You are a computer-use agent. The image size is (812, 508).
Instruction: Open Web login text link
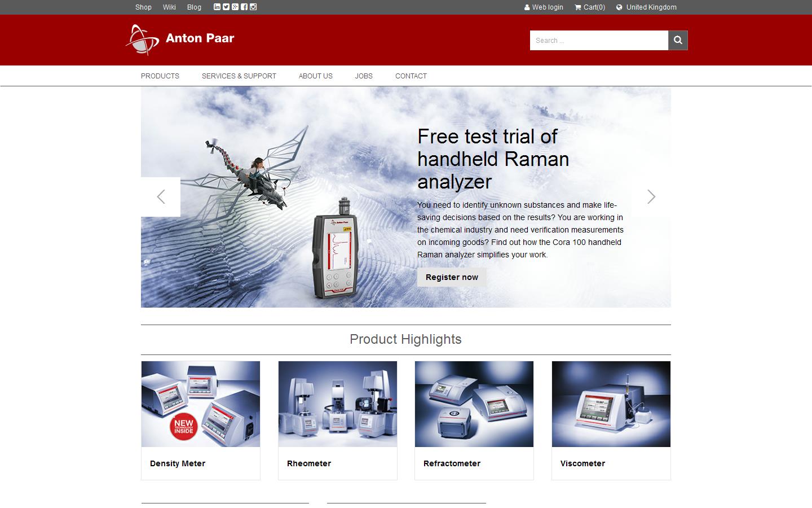tap(548, 7)
